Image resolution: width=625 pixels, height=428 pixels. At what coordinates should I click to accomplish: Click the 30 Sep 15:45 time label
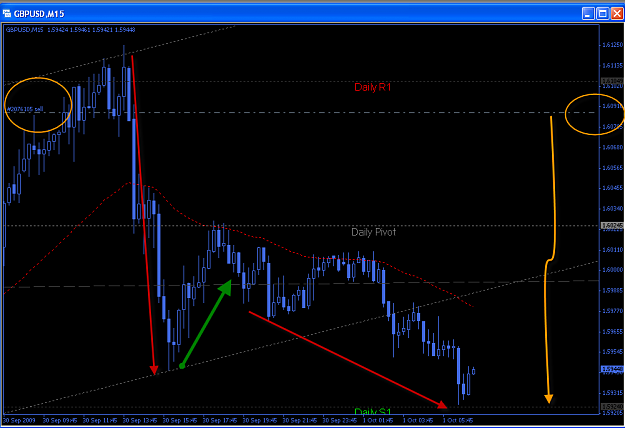(x=180, y=420)
